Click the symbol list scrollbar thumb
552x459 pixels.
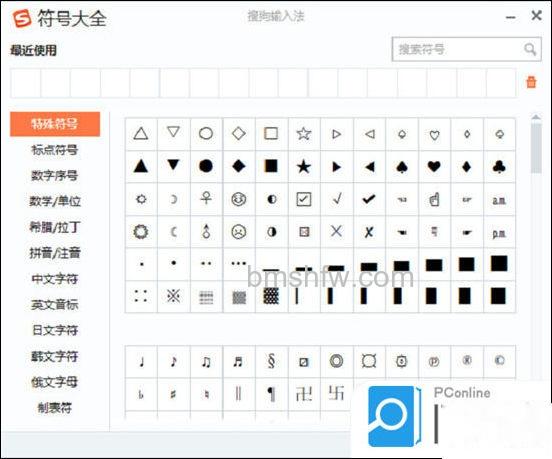[x=536, y=148]
